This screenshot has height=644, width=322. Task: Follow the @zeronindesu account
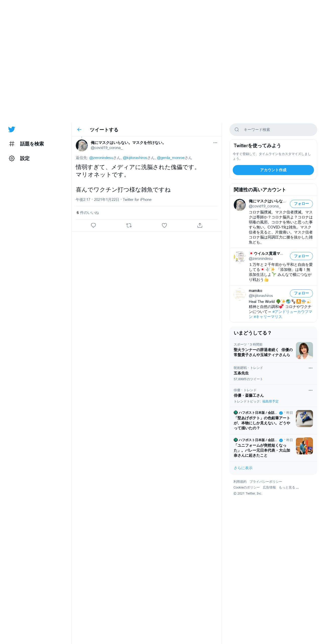301,256
